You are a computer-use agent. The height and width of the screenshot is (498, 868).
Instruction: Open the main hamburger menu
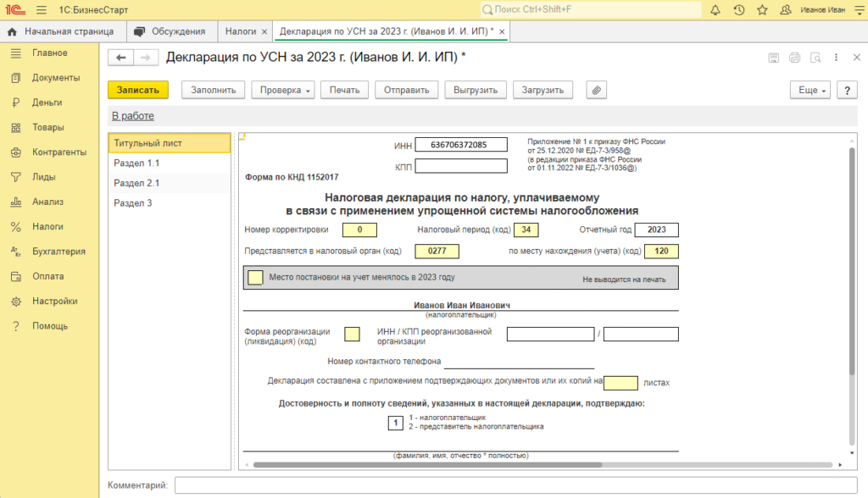tap(42, 10)
